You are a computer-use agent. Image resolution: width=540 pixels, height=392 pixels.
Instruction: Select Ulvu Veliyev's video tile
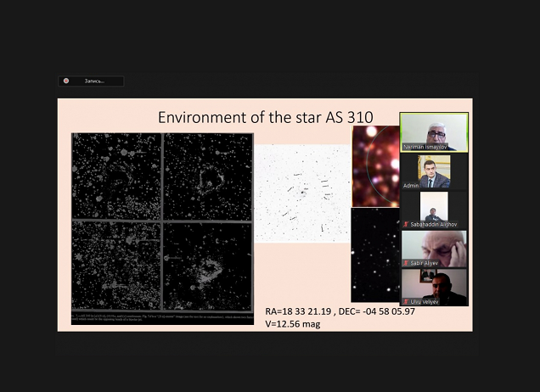click(x=434, y=286)
